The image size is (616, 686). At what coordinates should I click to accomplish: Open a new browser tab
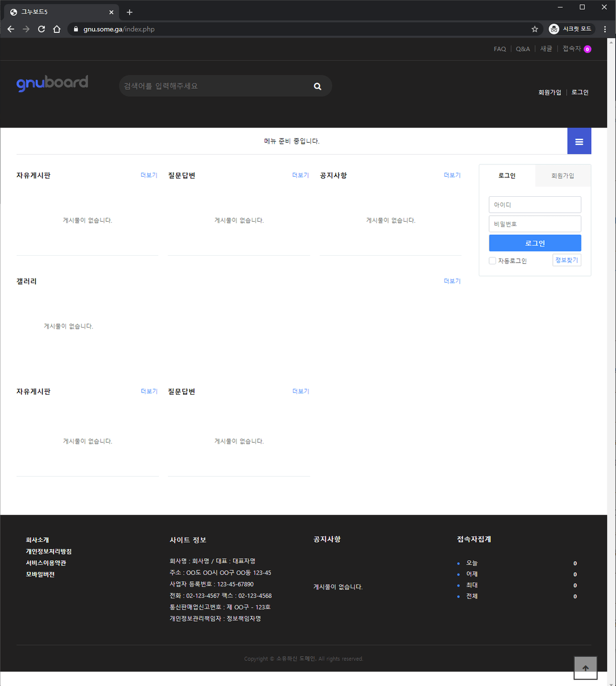point(130,12)
